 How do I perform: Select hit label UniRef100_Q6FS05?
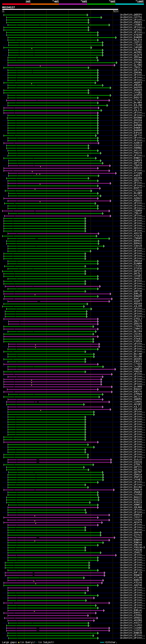[x=131, y=163]
